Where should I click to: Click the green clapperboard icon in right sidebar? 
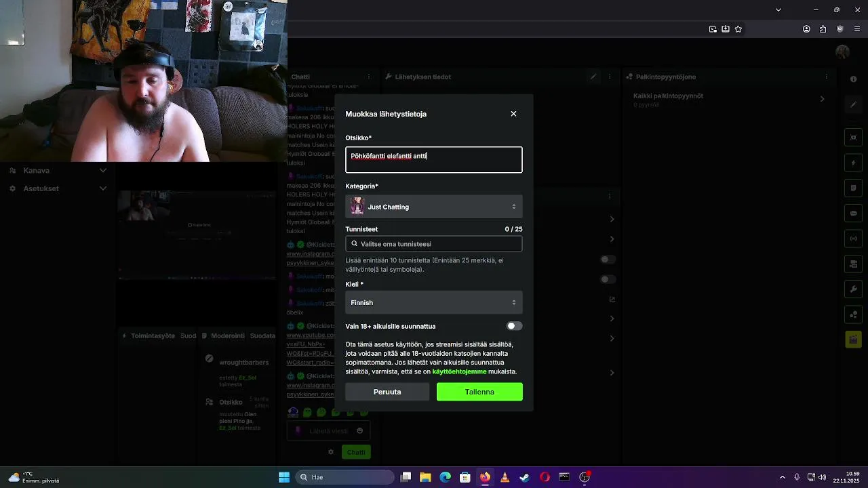(853, 340)
